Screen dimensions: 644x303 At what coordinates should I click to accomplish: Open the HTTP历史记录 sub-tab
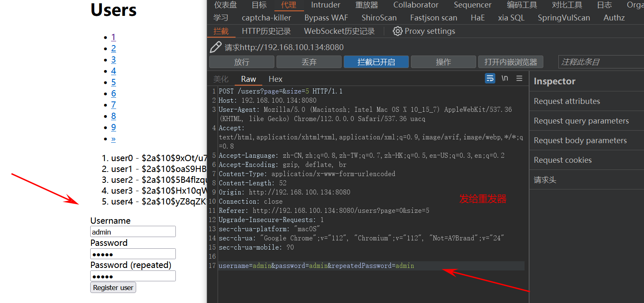point(266,31)
